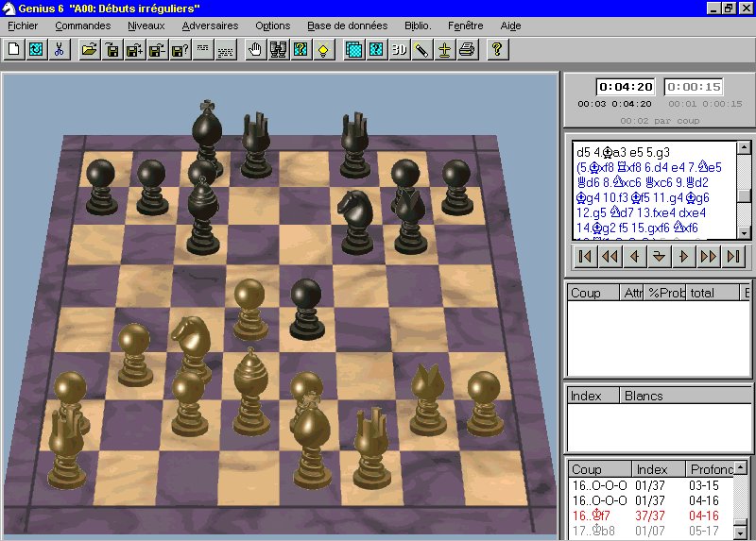The height and width of the screenshot is (541, 756).
Task: Click the new game blank page icon
Action: click(14, 49)
